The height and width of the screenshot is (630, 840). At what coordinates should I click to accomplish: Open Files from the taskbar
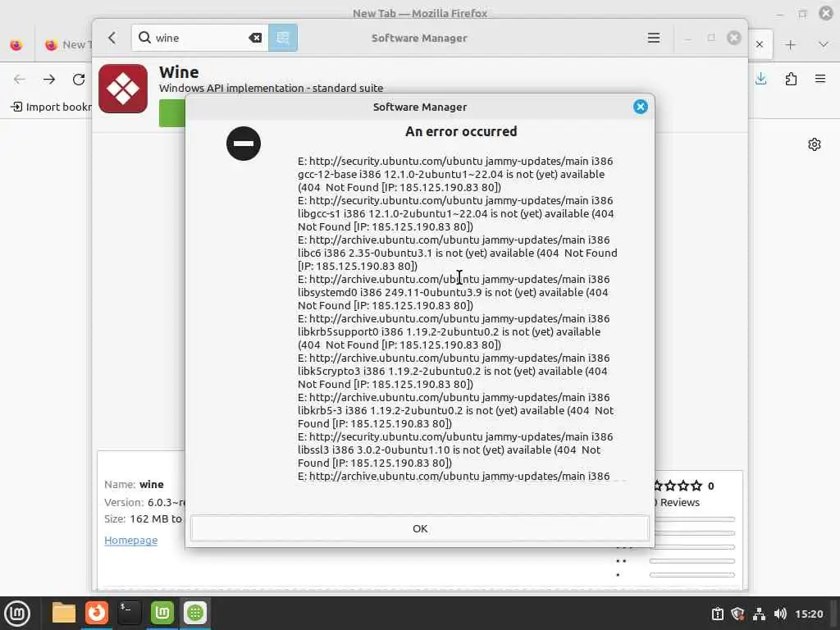click(63, 613)
